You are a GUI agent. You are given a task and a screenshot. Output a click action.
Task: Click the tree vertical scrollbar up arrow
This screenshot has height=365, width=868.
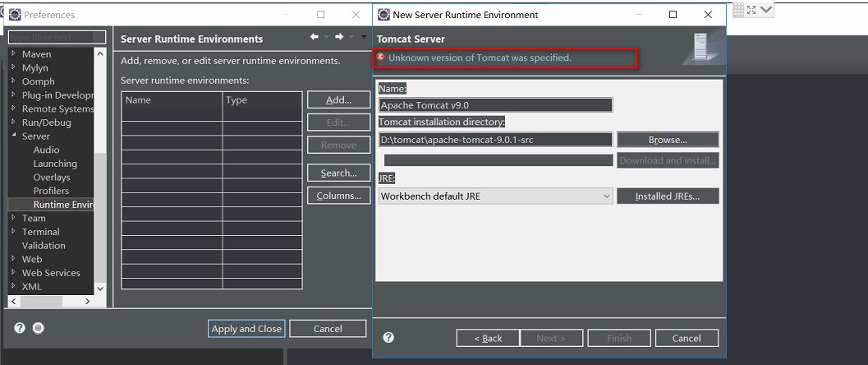(100, 53)
